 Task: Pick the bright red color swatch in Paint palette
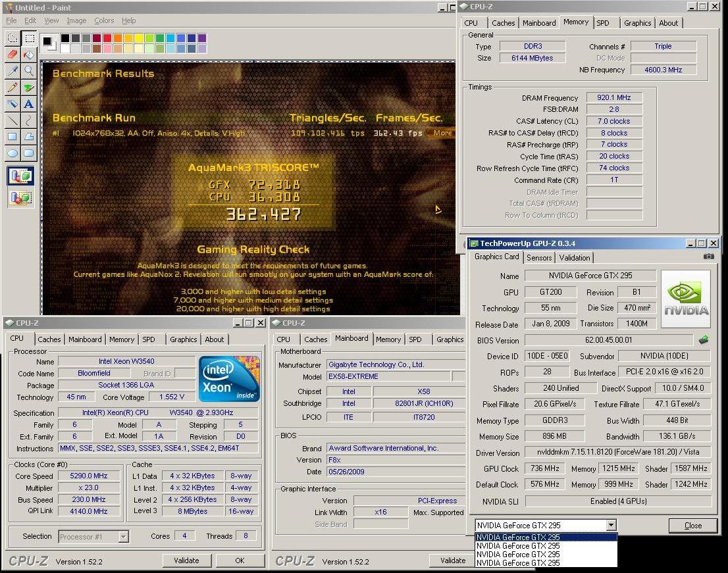click(107, 38)
